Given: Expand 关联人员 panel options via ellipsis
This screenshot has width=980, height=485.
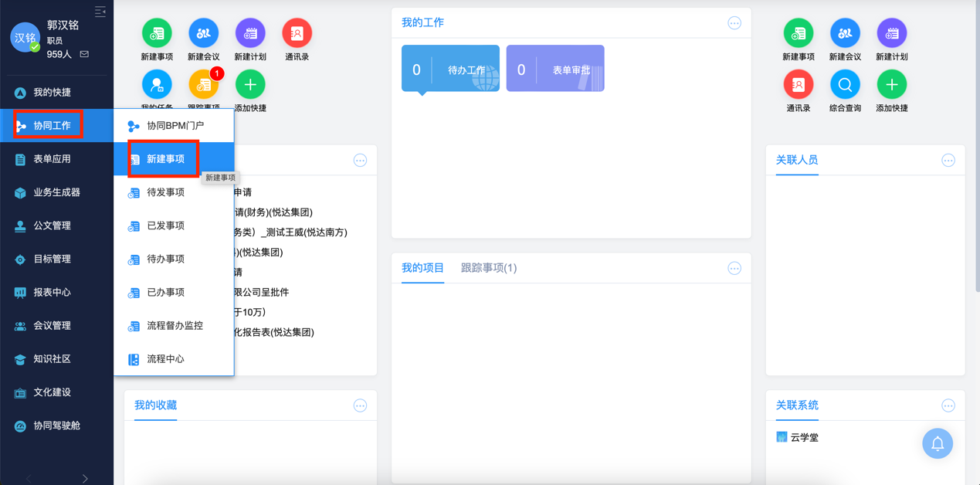Looking at the screenshot, I should point(948,160).
